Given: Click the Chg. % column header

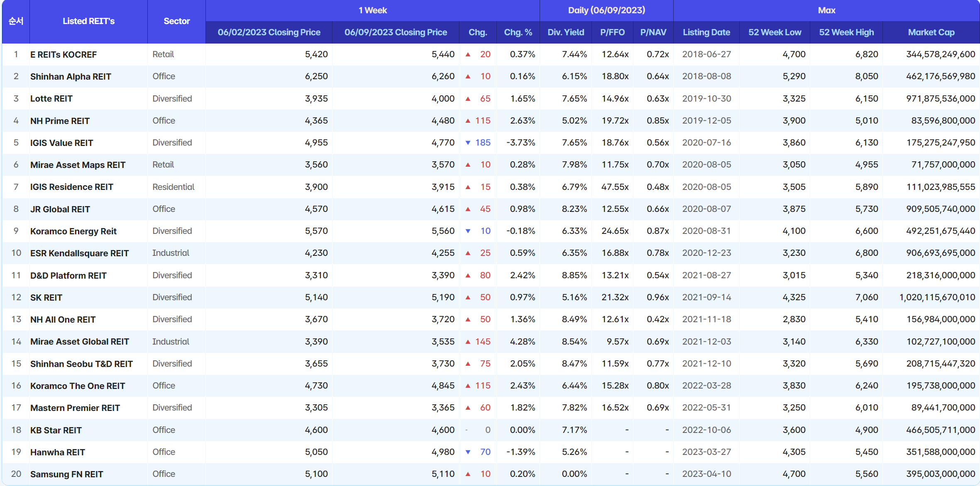Looking at the screenshot, I should click(518, 32).
